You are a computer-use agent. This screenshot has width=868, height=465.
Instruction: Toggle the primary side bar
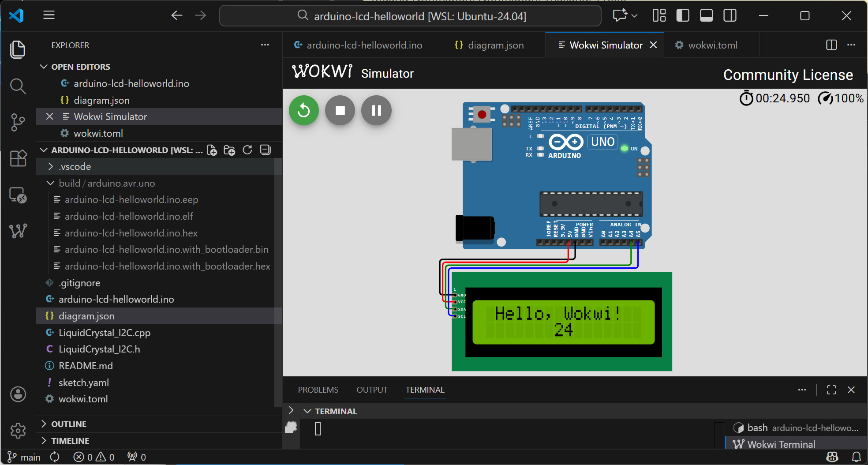click(x=683, y=16)
